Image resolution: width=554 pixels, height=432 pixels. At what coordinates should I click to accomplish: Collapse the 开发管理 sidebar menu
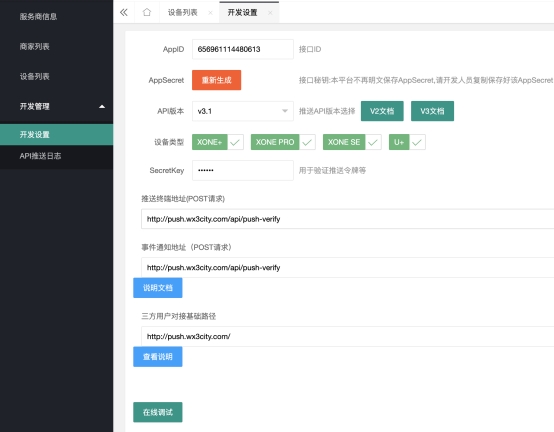57,106
